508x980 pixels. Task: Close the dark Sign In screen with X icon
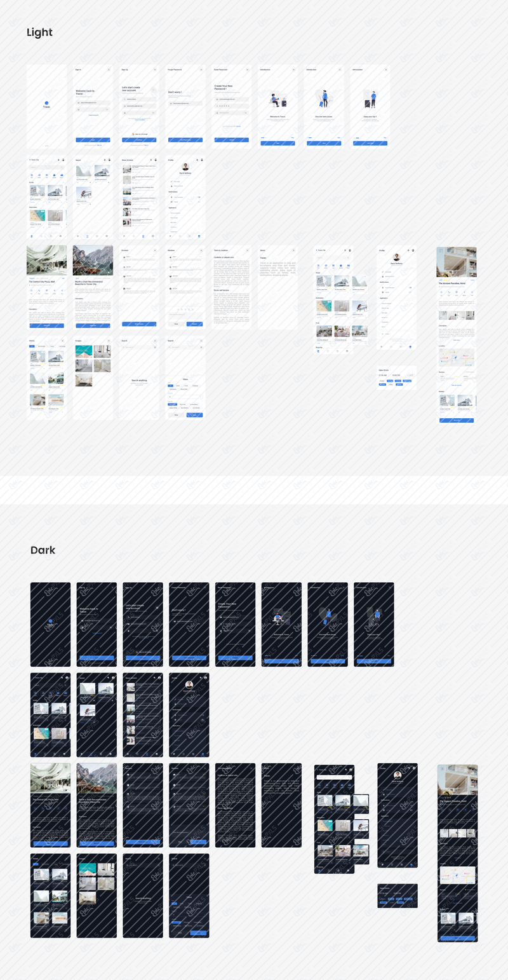(112, 588)
